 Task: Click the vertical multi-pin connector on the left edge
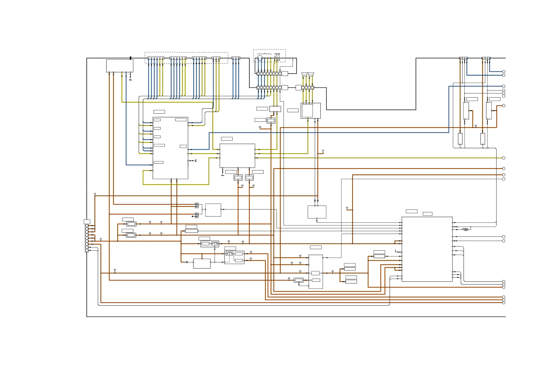coord(87,238)
